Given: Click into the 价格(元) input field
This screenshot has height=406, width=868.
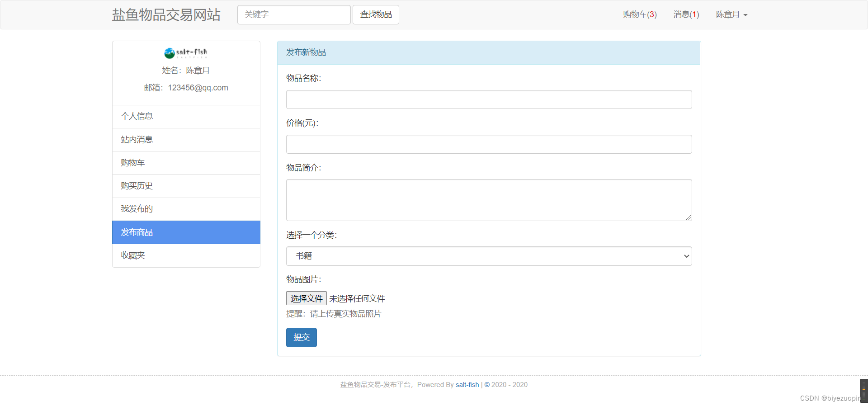Looking at the screenshot, I should 489,144.
